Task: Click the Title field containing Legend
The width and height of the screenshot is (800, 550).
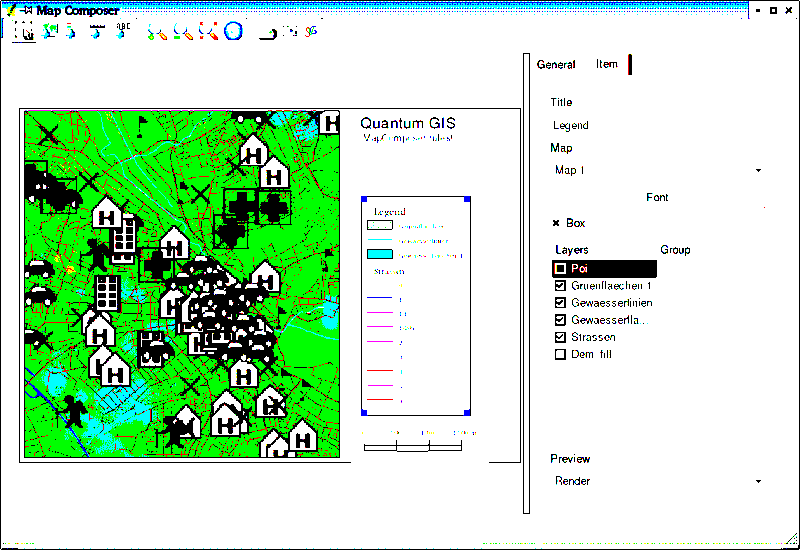Action: [x=656, y=126]
